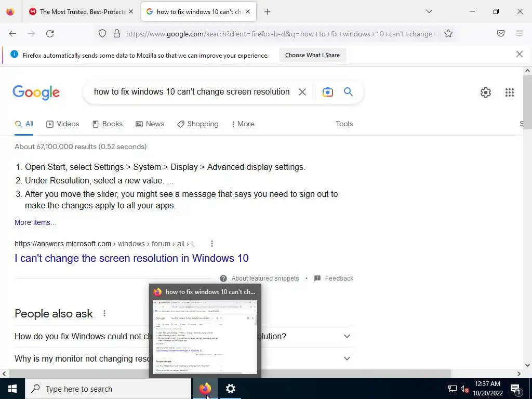Screen dimensions: 532x399
Task: Click the horizontal scrollbar left arrow
Action: click(4, 374)
